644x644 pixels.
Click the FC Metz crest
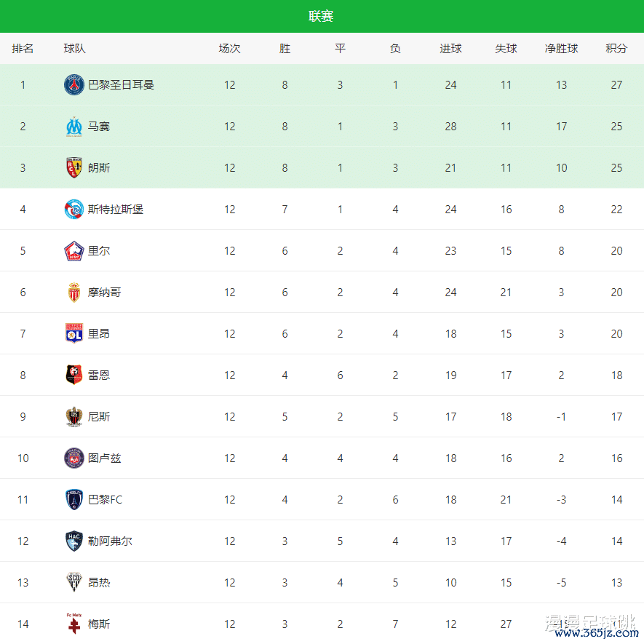74,624
